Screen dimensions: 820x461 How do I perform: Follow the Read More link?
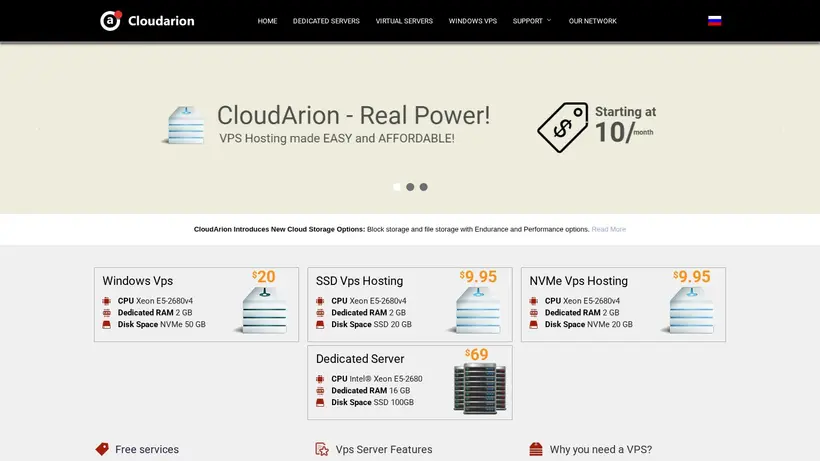tap(608, 229)
